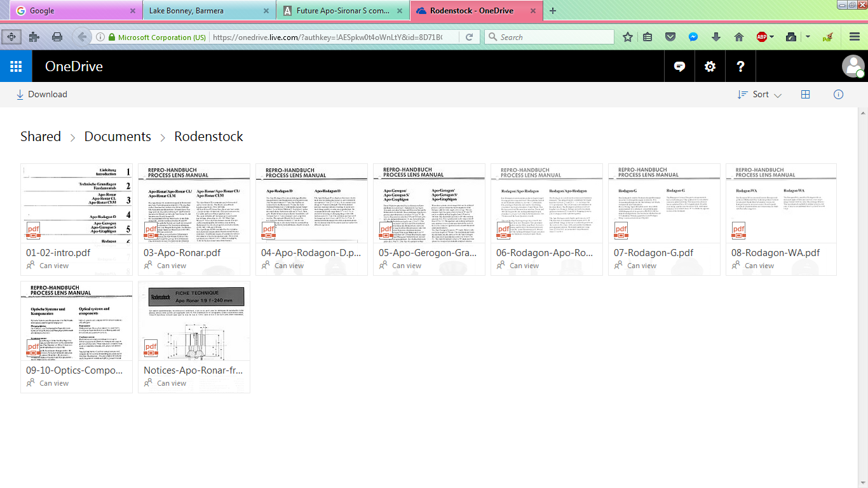Open the 03-Apo-Ronar.pdf thumbnail

(194, 203)
